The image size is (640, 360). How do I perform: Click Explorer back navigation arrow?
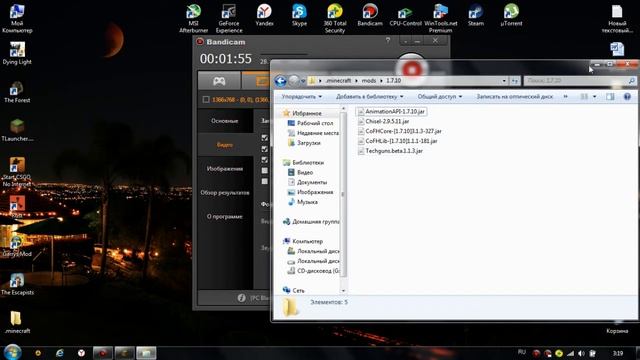tap(280, 81)
